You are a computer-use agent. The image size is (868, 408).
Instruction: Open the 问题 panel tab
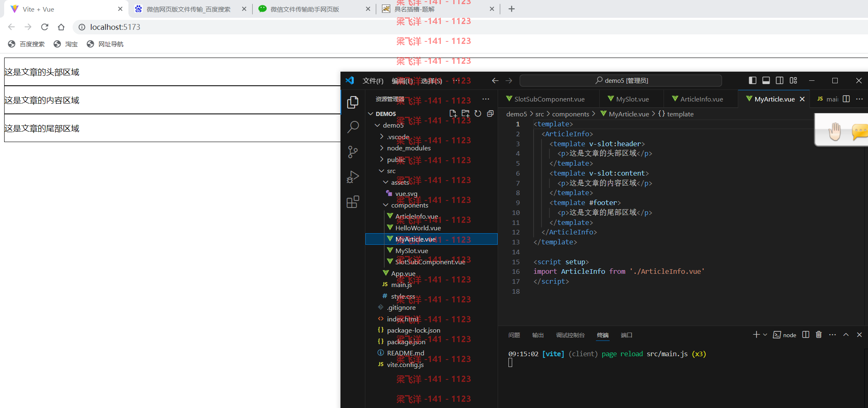tap(514, 335)
